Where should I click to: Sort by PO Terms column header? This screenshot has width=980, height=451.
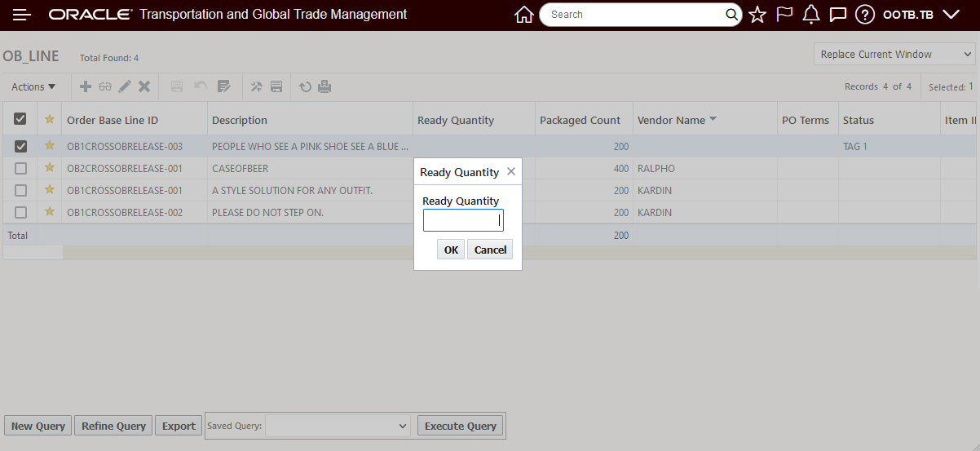coord(806,120)
